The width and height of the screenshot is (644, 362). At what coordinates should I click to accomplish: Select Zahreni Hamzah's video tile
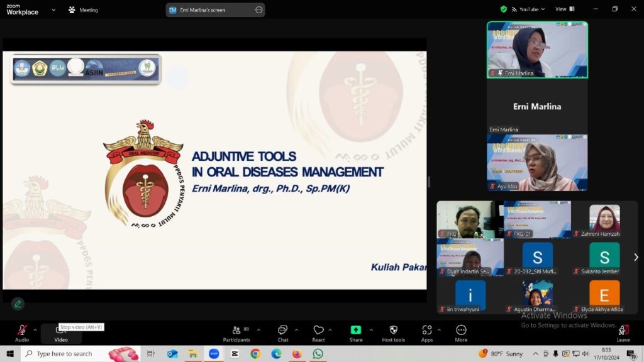click(x=604, y=219)
